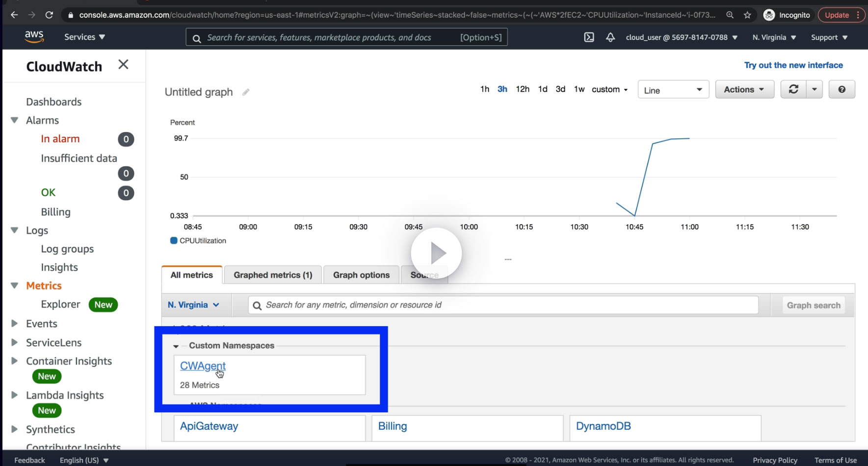
Task: Click the search icon in metric search box
Action: [257, 306]
